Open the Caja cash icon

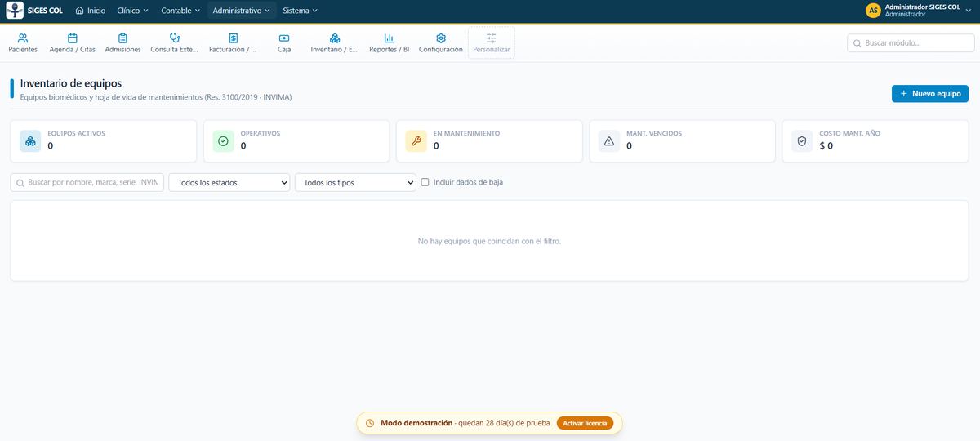coord(284,38)
